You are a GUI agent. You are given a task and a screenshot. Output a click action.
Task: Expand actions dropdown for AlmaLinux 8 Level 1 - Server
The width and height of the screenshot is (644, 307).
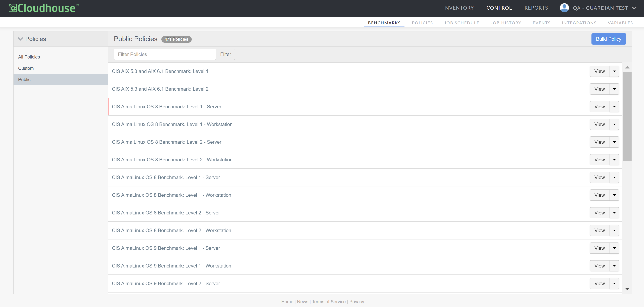click(x=614, y=177)
